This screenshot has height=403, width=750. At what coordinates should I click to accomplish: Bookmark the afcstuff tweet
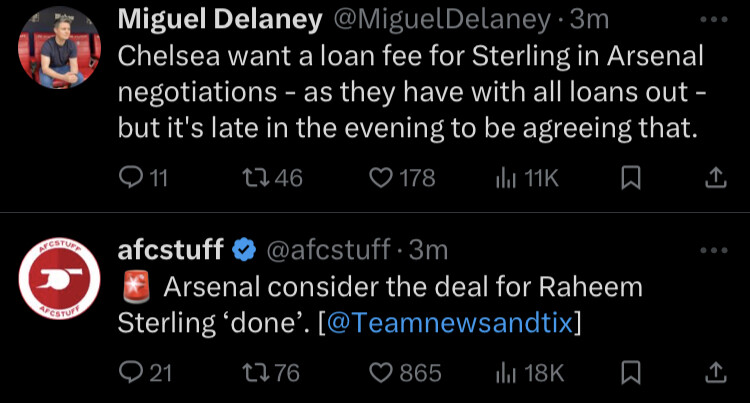[630, 373]
